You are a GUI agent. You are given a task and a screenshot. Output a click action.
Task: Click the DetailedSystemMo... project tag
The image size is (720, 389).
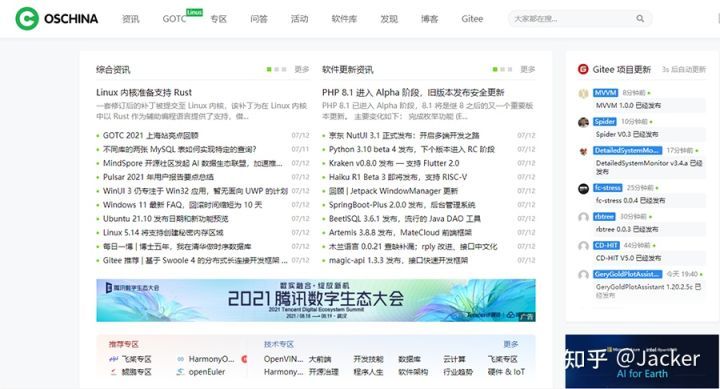click(627, 151)
